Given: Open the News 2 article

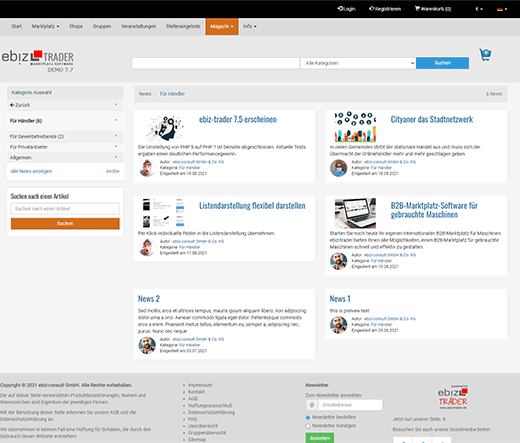Looking at the screenshot, I should click(x=149, y=299).
